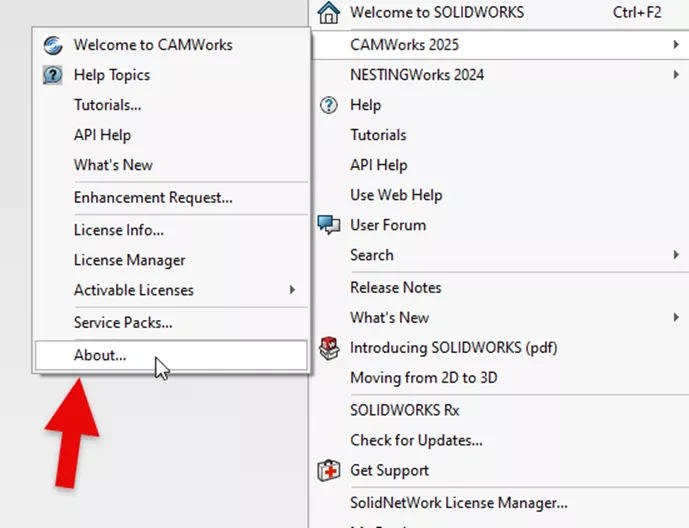Image resolution: width=689 pixels, height=528 pixels.
Task: Select Tutorials in the SOLIDWORKS menu
Action: [x=500, y=135]
